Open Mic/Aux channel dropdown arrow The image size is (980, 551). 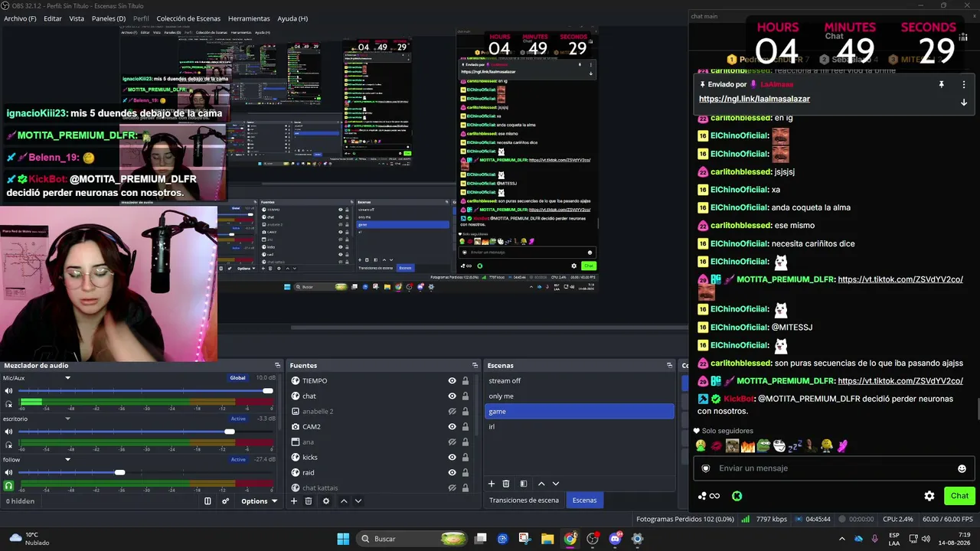[67, 378]
